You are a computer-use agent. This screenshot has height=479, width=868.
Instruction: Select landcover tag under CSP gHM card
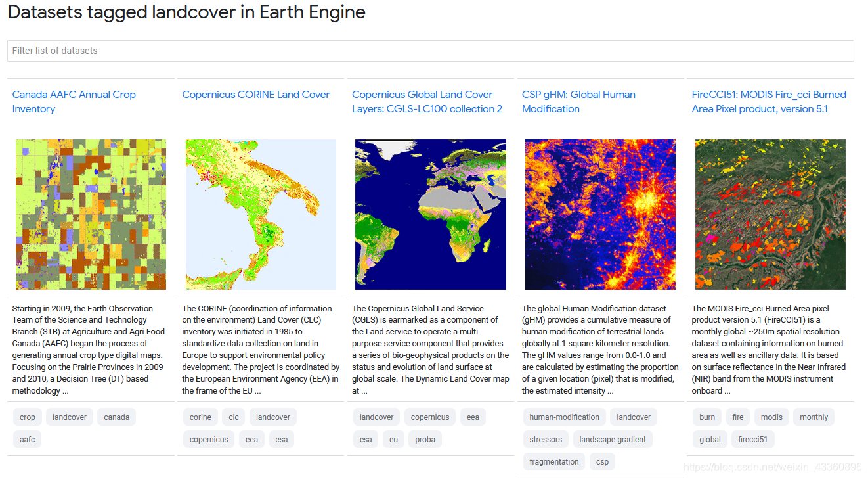coord(634,417)
